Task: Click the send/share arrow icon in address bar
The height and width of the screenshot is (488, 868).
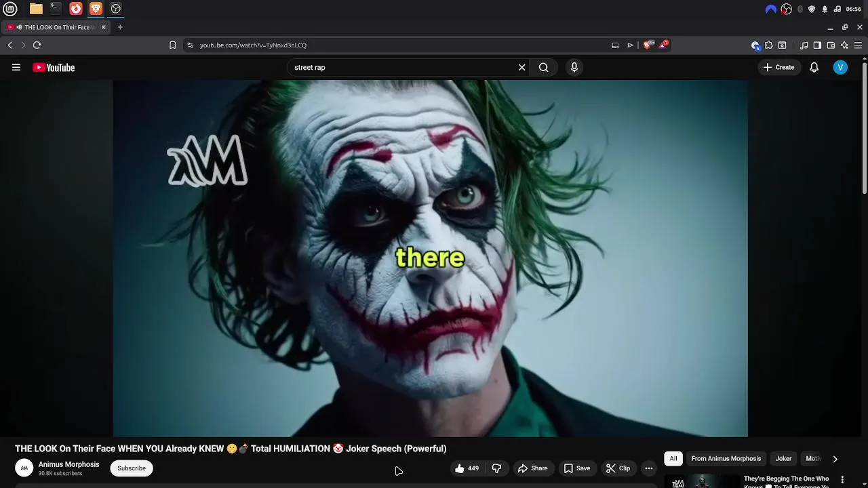Action: pos(630,45)
